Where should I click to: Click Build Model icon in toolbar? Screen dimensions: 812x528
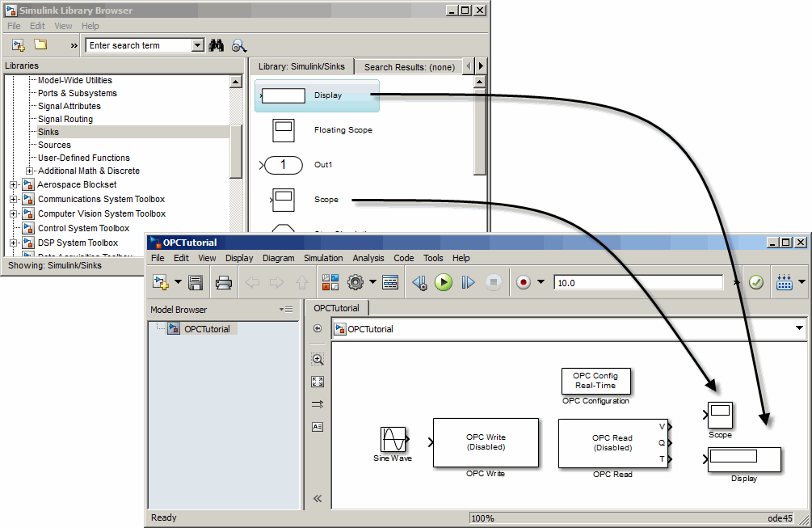(784, 282)
